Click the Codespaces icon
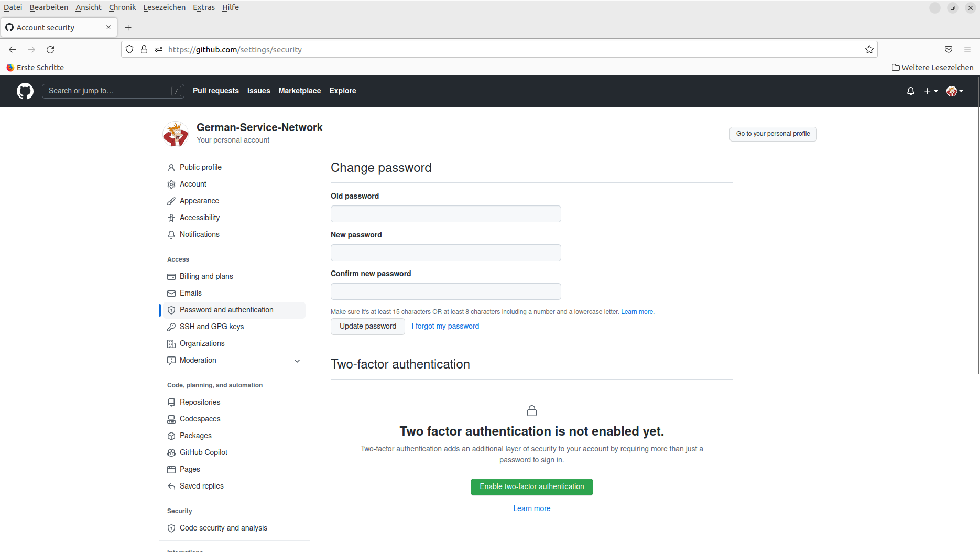The height and width of the screenshot is (552, 980). (171, 419)
